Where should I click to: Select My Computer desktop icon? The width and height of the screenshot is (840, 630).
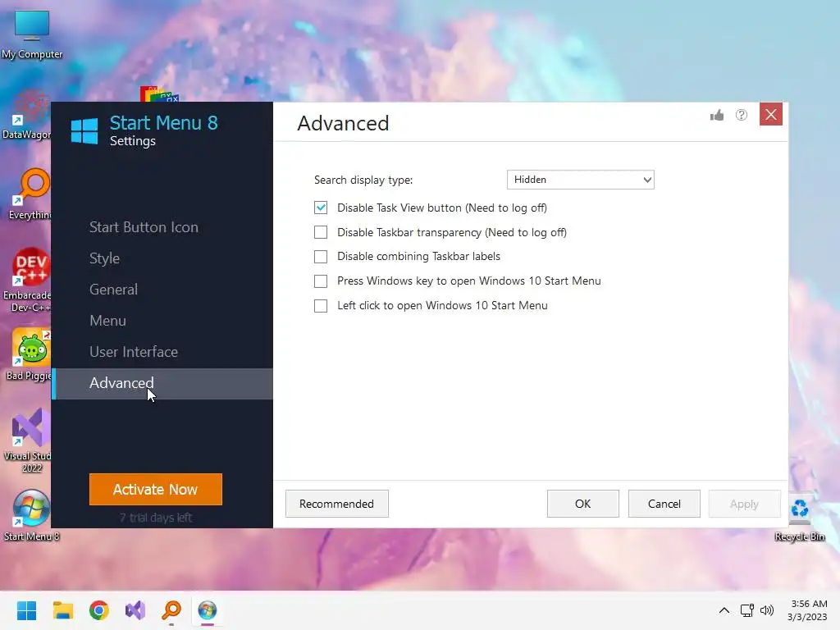tap(32, 34)
